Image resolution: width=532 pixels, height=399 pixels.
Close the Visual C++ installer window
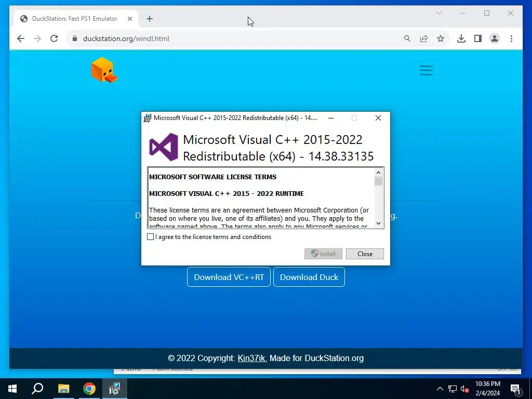(x=378, y=118)
